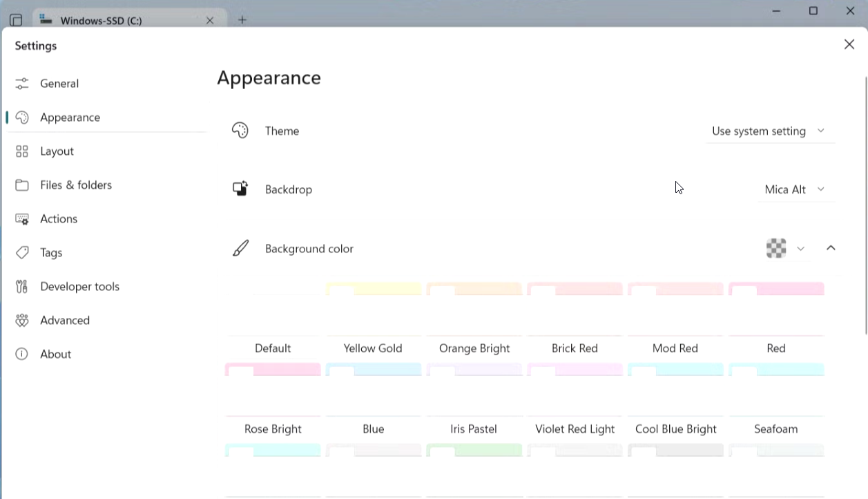Open the Backdrop dropdown showing Mica Alt
Image resolution: width=868 pixels, height=499 pixels.
coord(795,189)
